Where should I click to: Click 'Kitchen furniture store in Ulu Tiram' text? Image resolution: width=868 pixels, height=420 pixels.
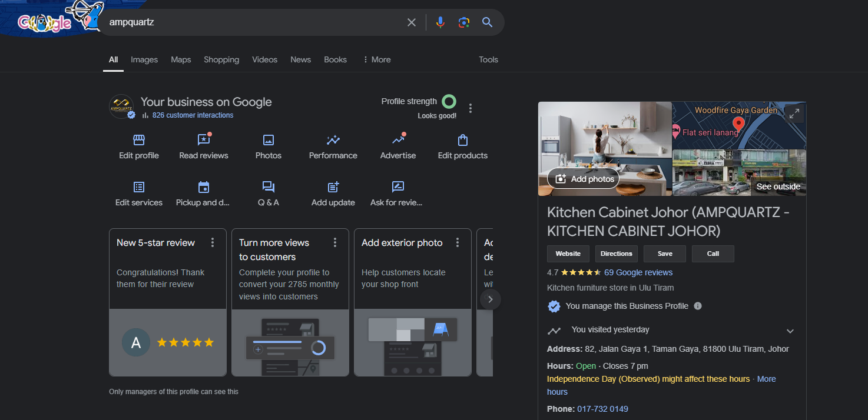coord(611,288)
